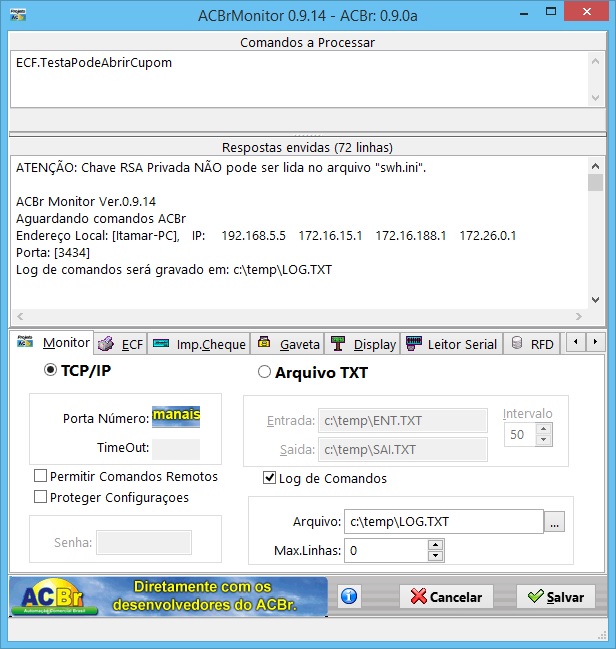Click the Entrada file path field
The height and width of the screenshot is (649, 616).
pos(403,421)
